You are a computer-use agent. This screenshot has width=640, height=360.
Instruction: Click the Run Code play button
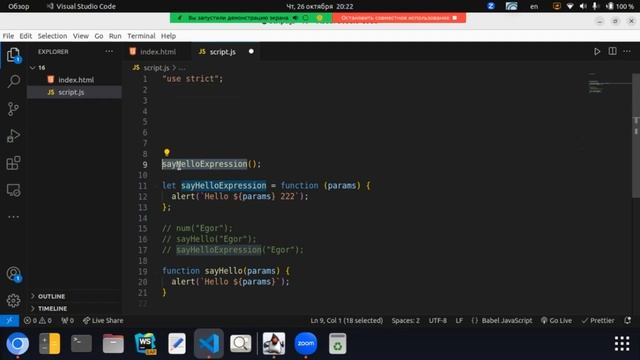coord(597,51)
